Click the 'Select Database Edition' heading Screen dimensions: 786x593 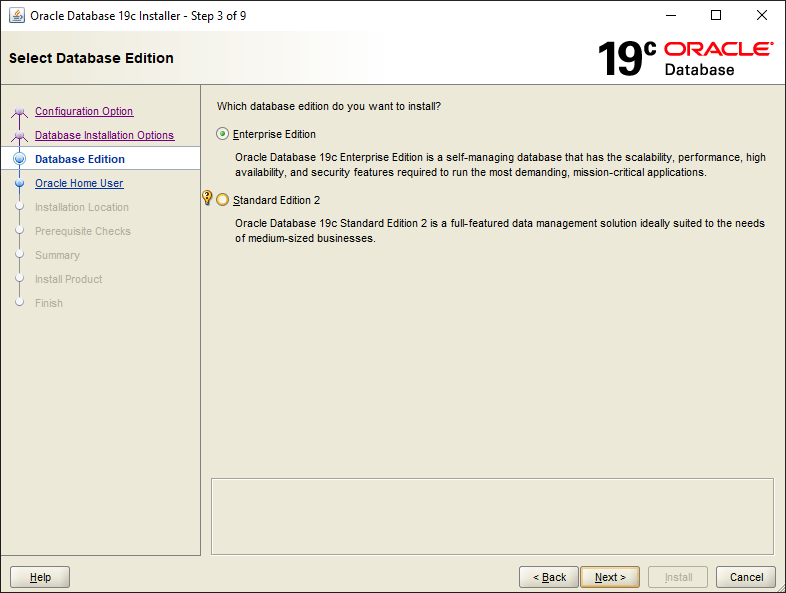tap(91, 58)
